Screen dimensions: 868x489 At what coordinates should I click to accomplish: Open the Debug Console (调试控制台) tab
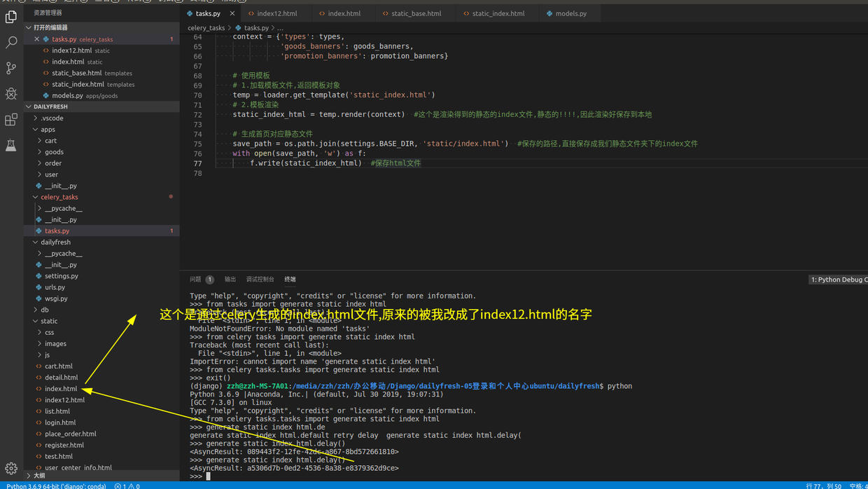point(260,279)
